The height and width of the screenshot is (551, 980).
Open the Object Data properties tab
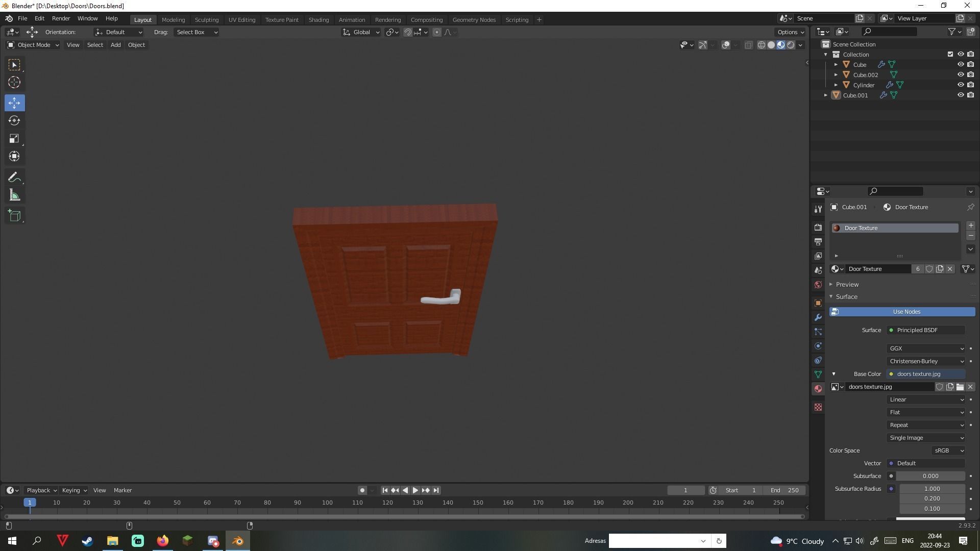[818, 374]
